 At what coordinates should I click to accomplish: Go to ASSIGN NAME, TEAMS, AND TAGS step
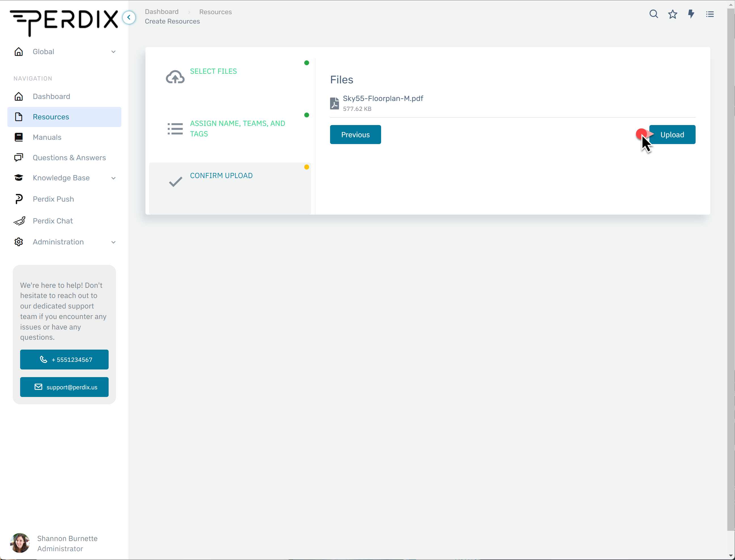coord(230,136)
